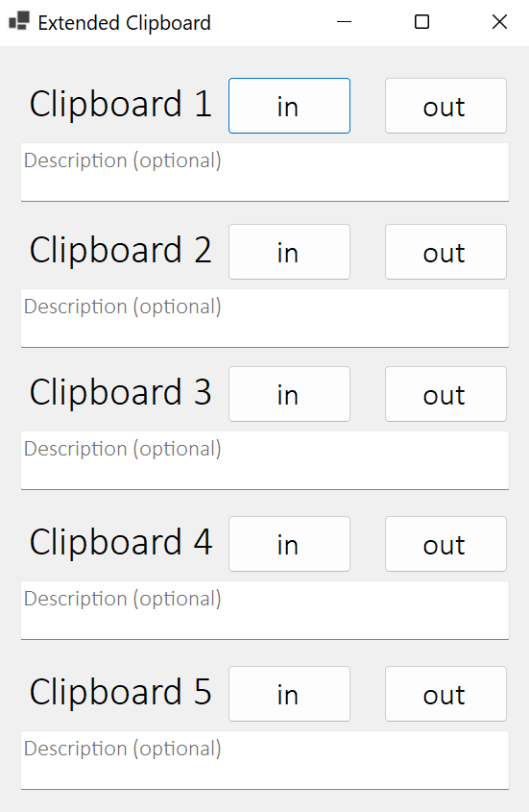The image size is (529, 812).
Task: Click Clipboard 2 out button
Action: click(445, 252)
